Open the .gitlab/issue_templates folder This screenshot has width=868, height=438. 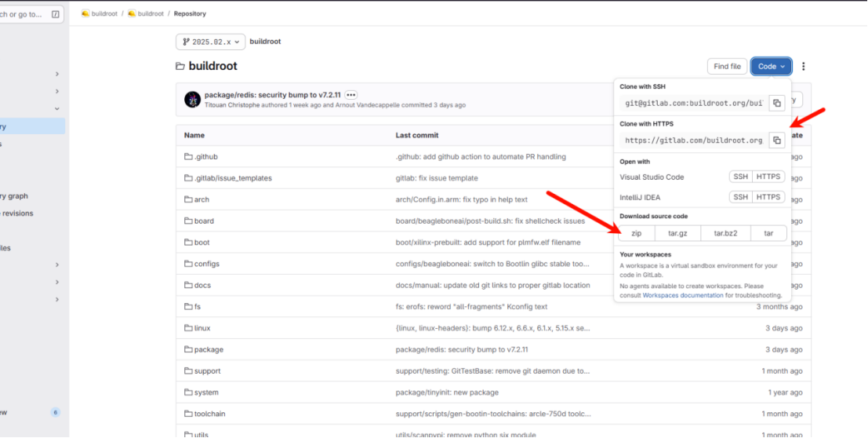(233, 178)
